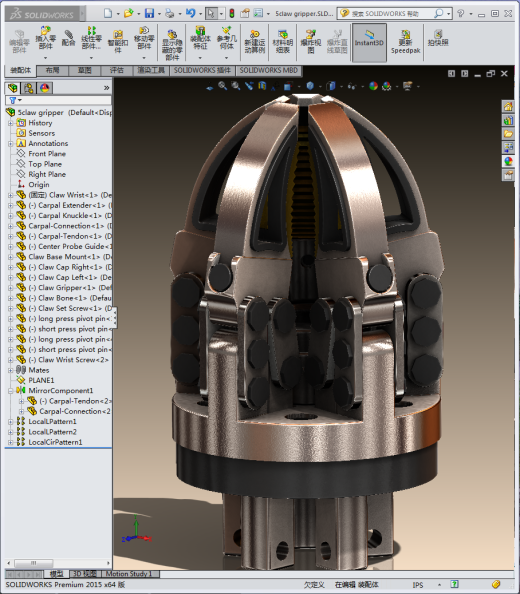520x594 pixels.
Task: Click the IPS unit system in status bar
Action: coord(418,585)
